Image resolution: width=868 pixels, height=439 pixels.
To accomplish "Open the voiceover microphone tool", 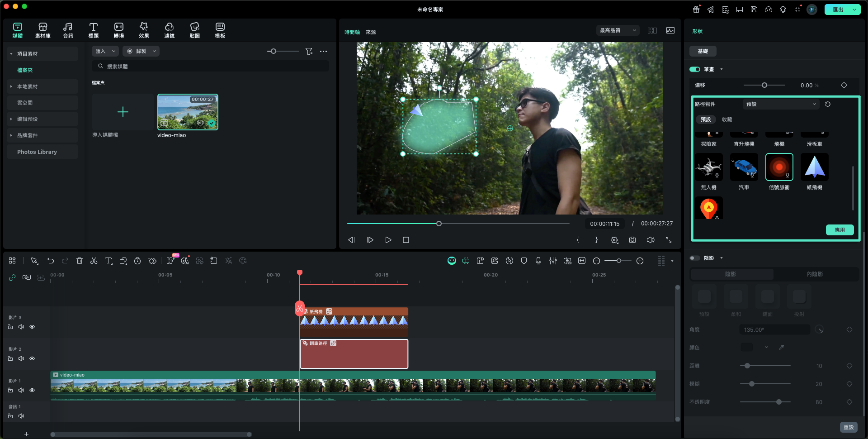I will (538, 261).
